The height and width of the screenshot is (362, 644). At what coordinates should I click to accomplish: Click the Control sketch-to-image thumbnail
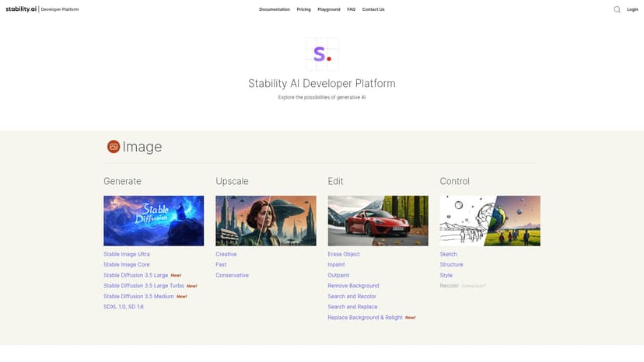490,221
